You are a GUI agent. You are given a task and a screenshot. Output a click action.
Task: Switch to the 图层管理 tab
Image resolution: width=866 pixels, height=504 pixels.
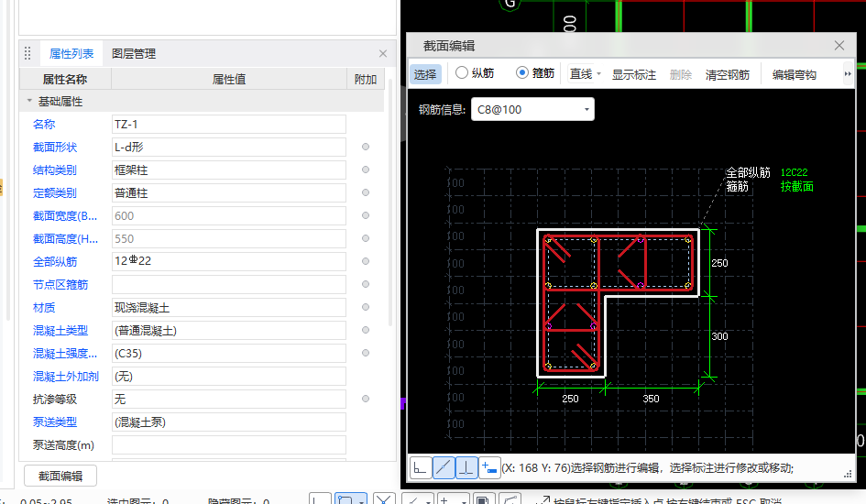tap(134, 53)
